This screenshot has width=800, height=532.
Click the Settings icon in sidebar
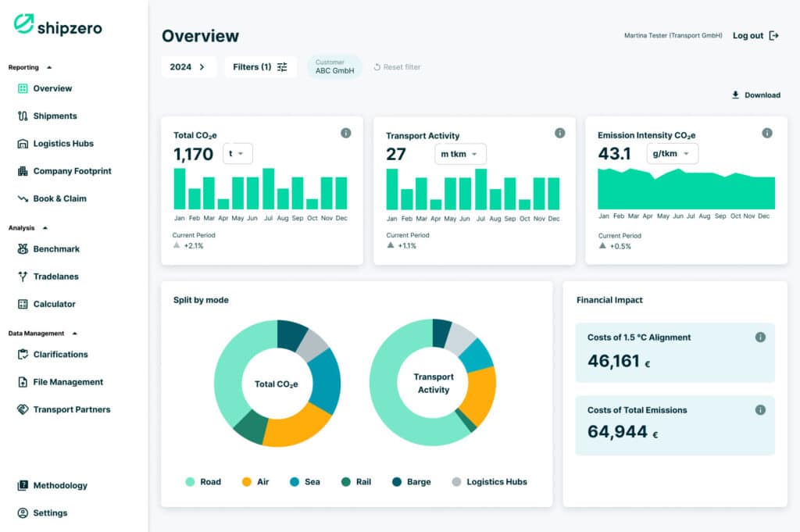23,513
